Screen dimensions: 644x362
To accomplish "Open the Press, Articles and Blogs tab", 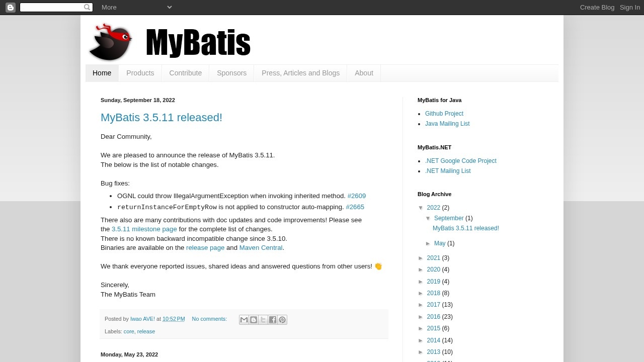I will coord(300,73).
